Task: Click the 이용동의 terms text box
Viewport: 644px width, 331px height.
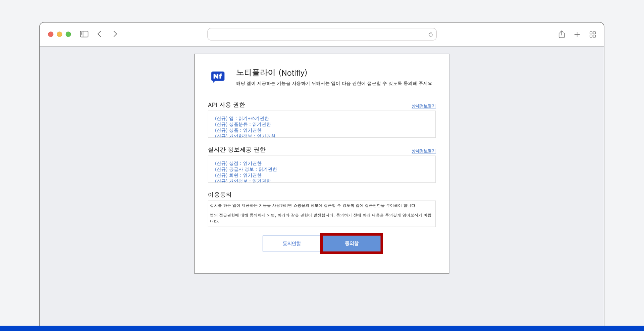Action: pos(322,214)
